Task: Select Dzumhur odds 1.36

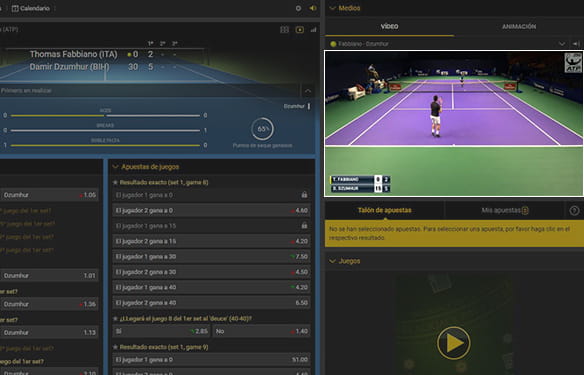Action: pyautogui.click(x=49, y=304)
